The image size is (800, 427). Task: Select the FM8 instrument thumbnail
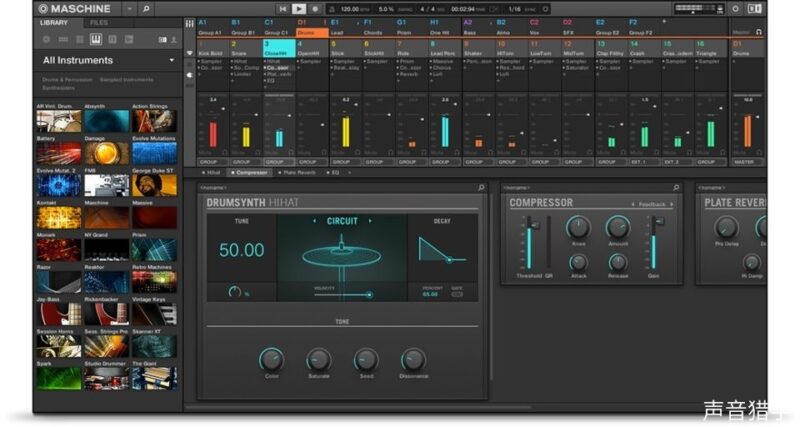click(107, 185)
